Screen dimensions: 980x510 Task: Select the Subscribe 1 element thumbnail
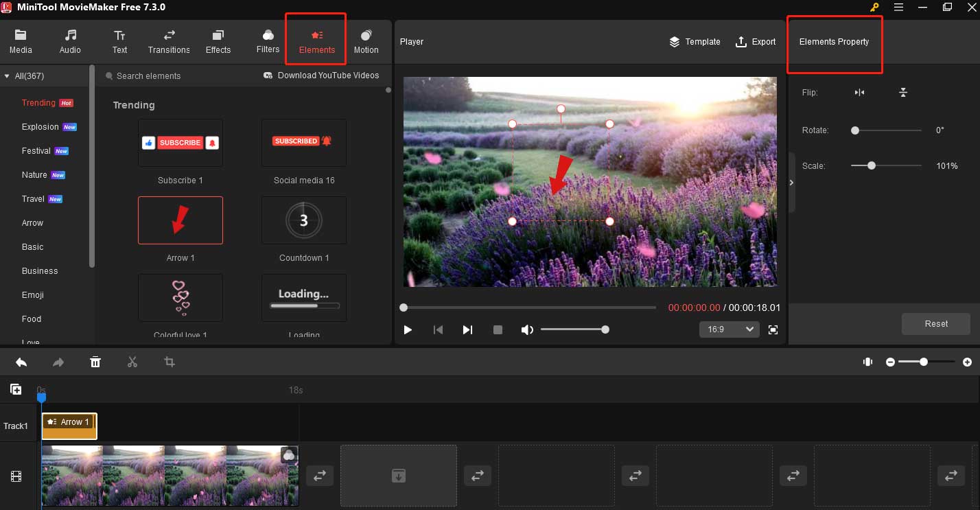coord(180,143)
